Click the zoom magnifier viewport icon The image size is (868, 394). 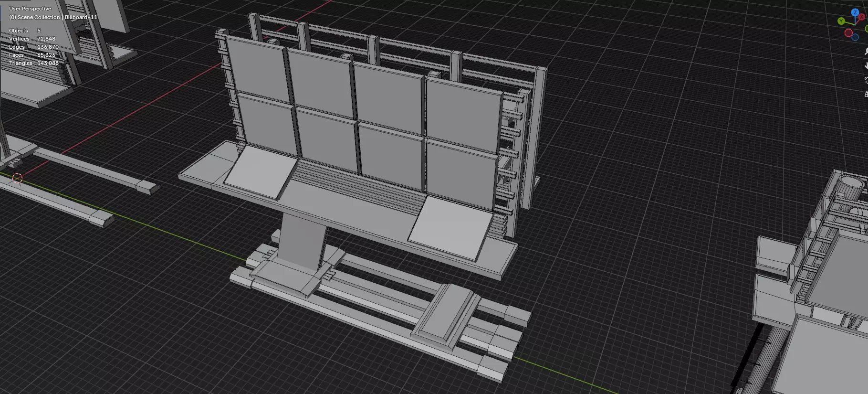866,52
